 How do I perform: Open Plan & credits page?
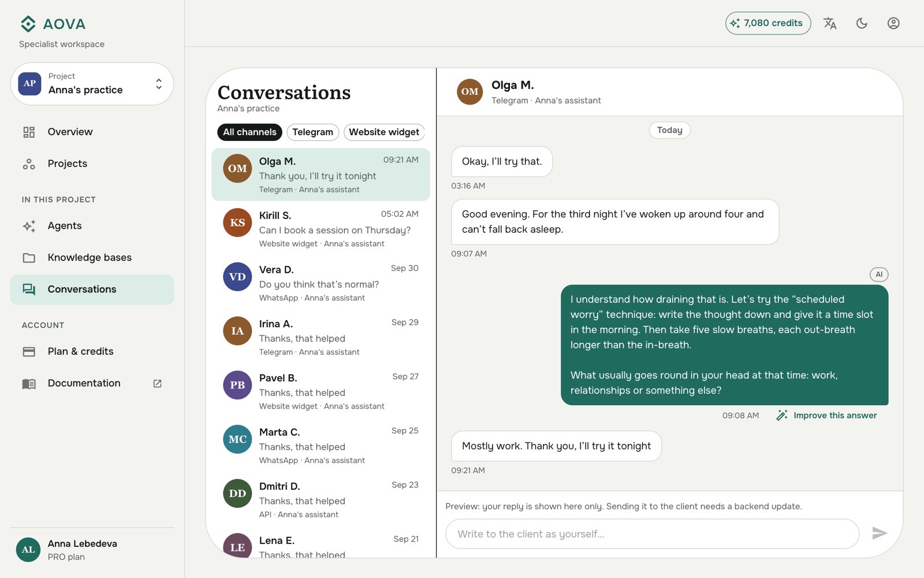point(92,351)
